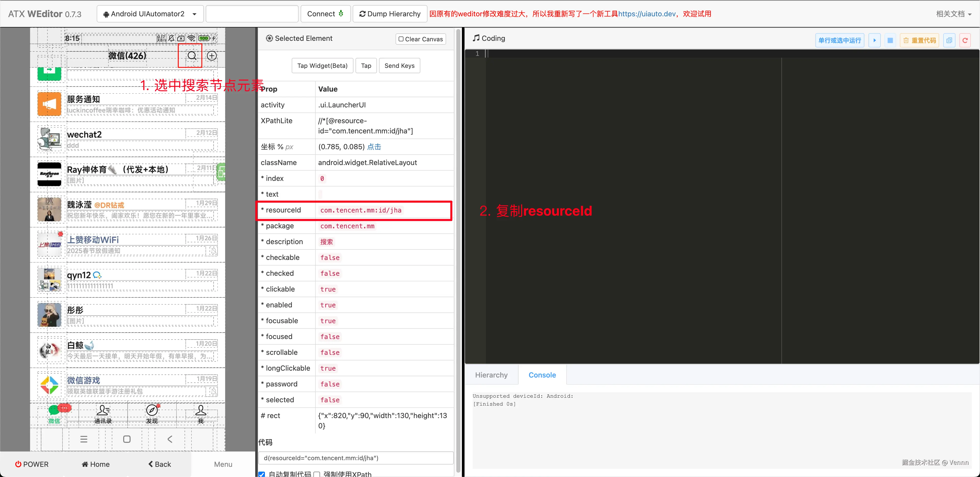
Task: Click the copy code icon in Coding toolbar
Action: coord(949,40)
